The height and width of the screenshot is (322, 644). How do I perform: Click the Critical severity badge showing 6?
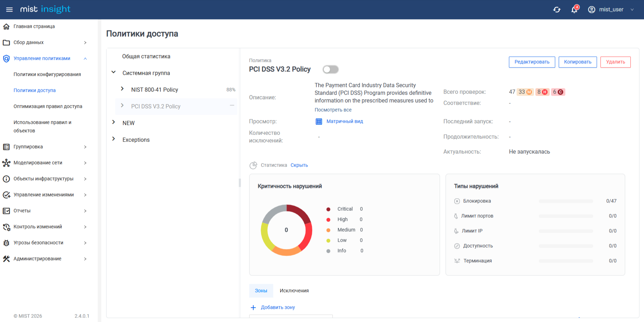(558, 92)
